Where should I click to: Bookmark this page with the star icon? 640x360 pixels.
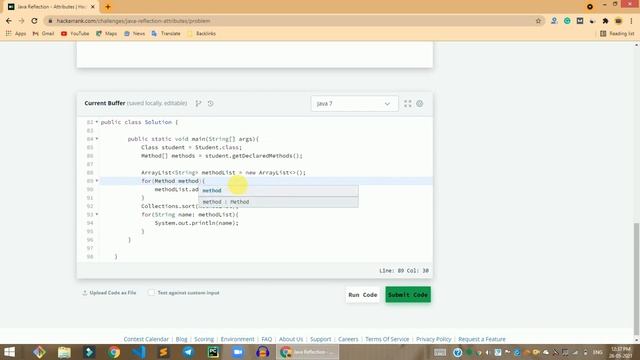538,21
